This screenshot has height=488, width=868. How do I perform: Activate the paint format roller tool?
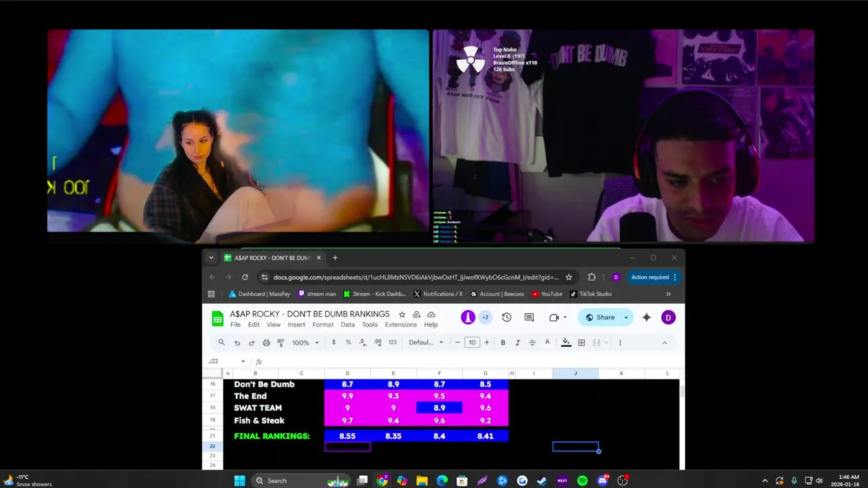click(281, 343)
